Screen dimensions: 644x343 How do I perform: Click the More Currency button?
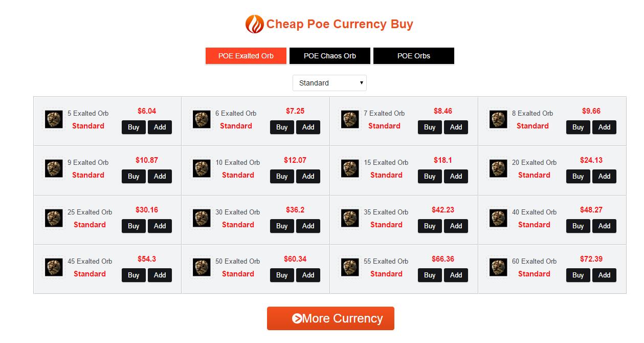click(x=330, y=318)
